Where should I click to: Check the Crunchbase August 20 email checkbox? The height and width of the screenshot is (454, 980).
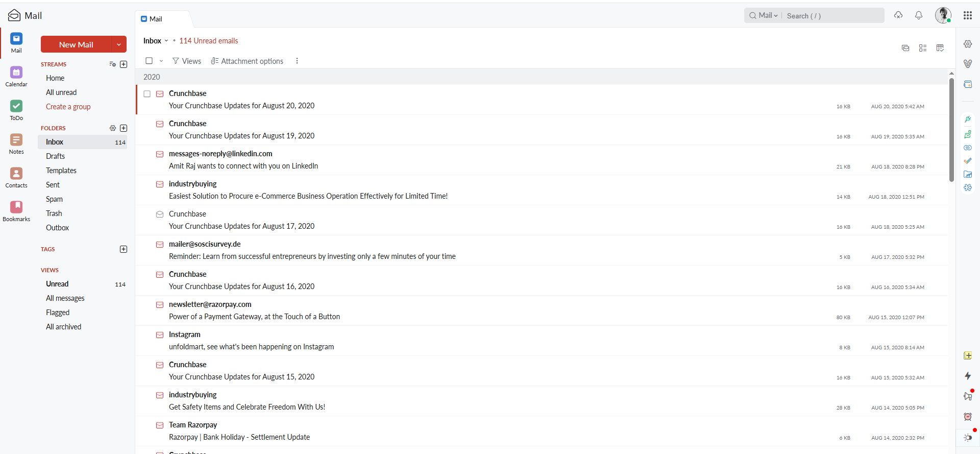click(x=147, y=94)
